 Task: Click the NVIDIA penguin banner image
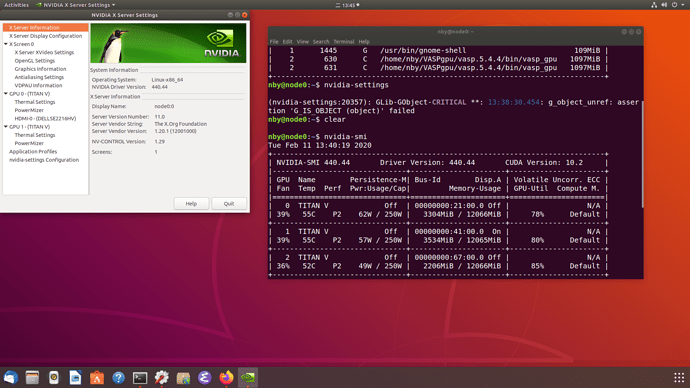(x=168, y=43)
